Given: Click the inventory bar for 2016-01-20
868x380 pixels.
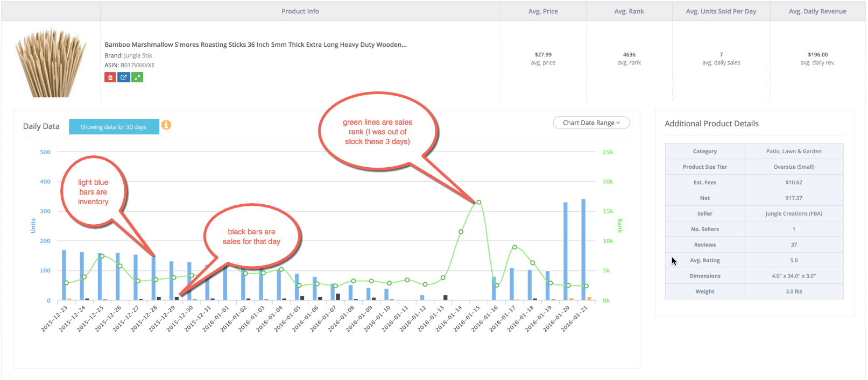Looking at the screenshot, I should 566,251.
